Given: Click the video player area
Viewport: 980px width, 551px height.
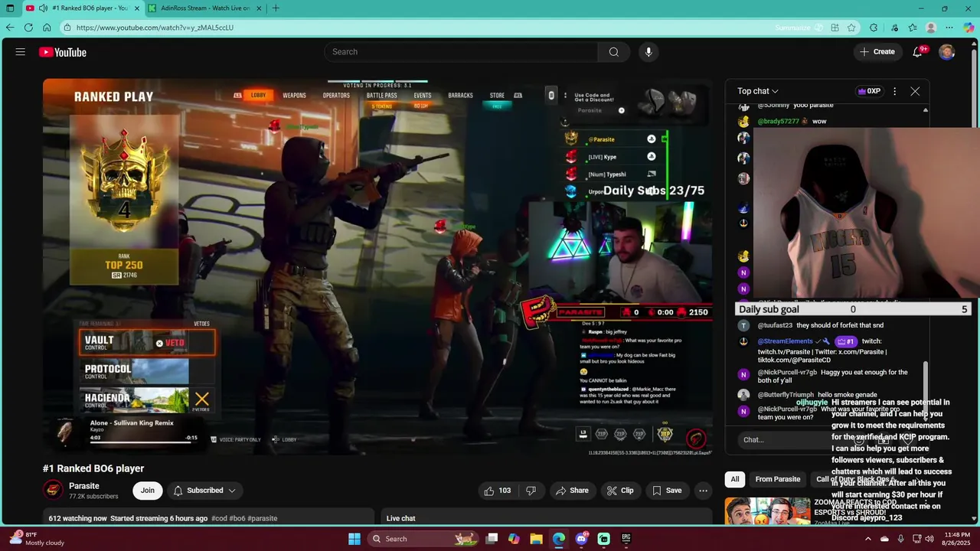Looking at the screenshot, I should coord(377,266).
